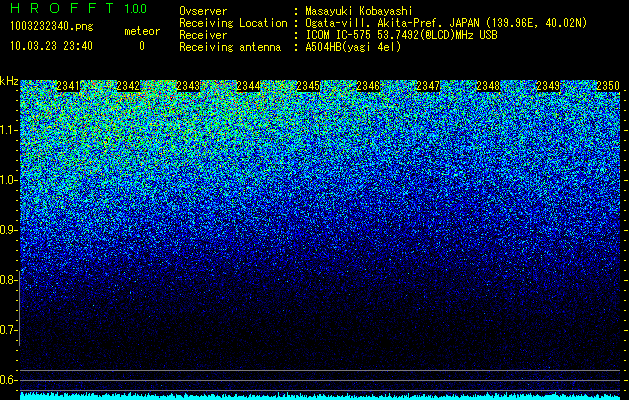Screen dimensions: 629x400
Task: Click the 'Receiver' label
Action: click(x=203, y=35)
